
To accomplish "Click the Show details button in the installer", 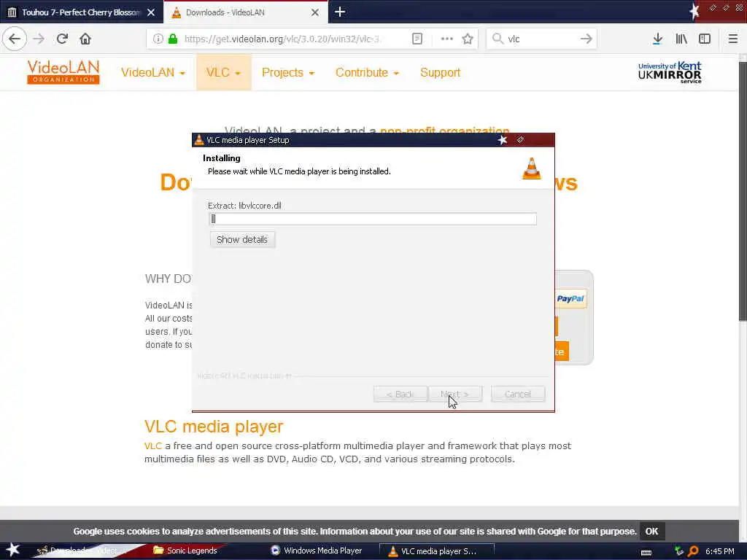I will click(242, 239).
